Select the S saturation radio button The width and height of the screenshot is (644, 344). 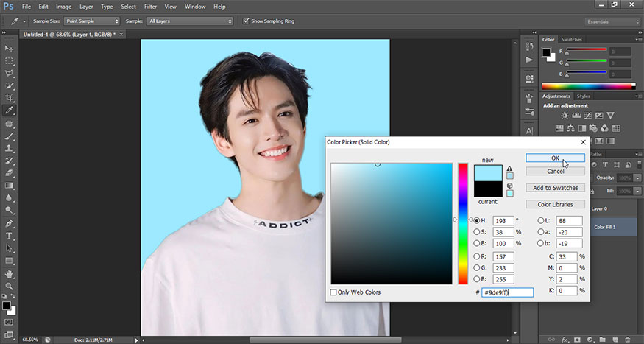[476, 232]
